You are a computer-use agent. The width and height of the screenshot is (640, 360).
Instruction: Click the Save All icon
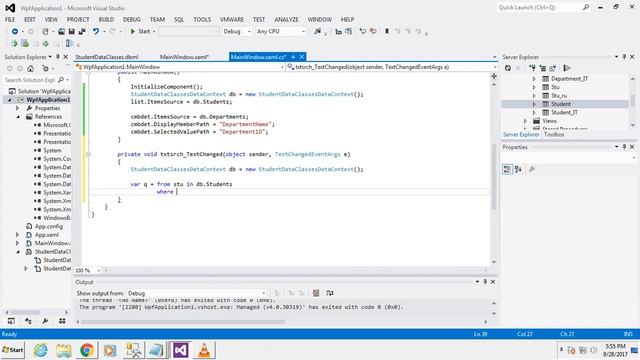(82, 31)
